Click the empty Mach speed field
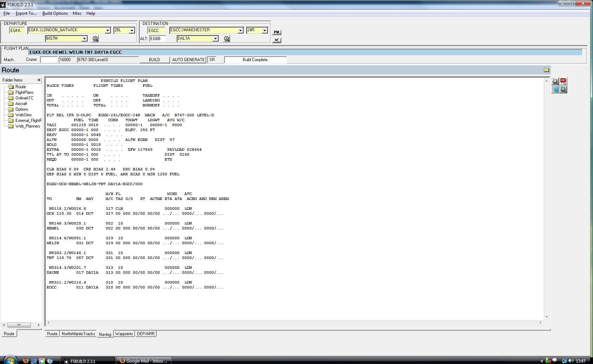 [x=49, y=60]
